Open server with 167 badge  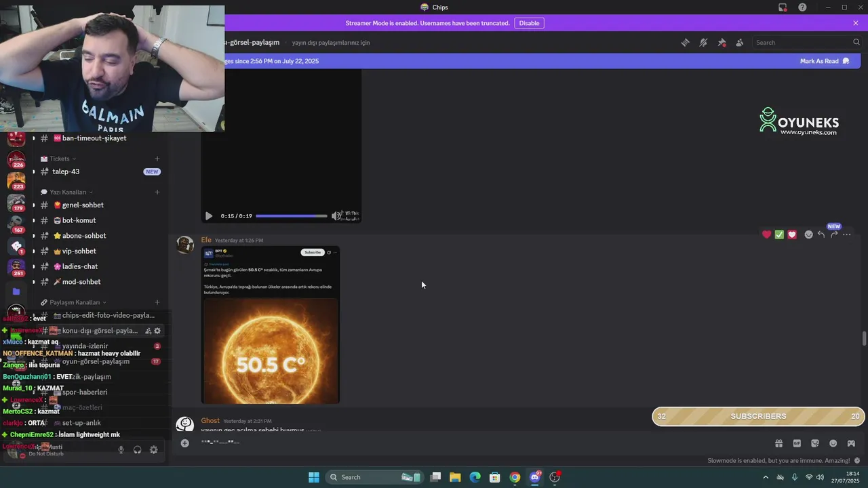pyautogui.click(x=16, y=224)
